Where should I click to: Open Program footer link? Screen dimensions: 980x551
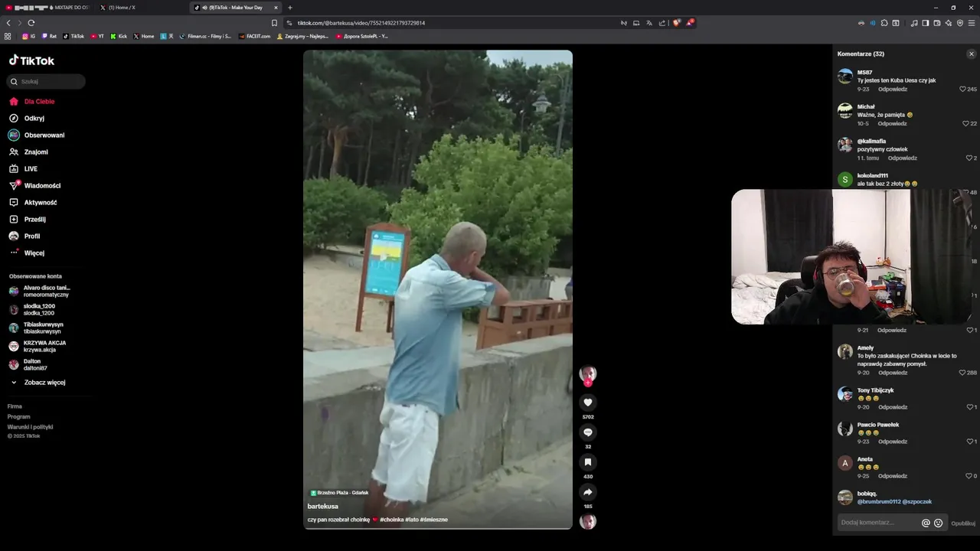(x=18, y=417)
